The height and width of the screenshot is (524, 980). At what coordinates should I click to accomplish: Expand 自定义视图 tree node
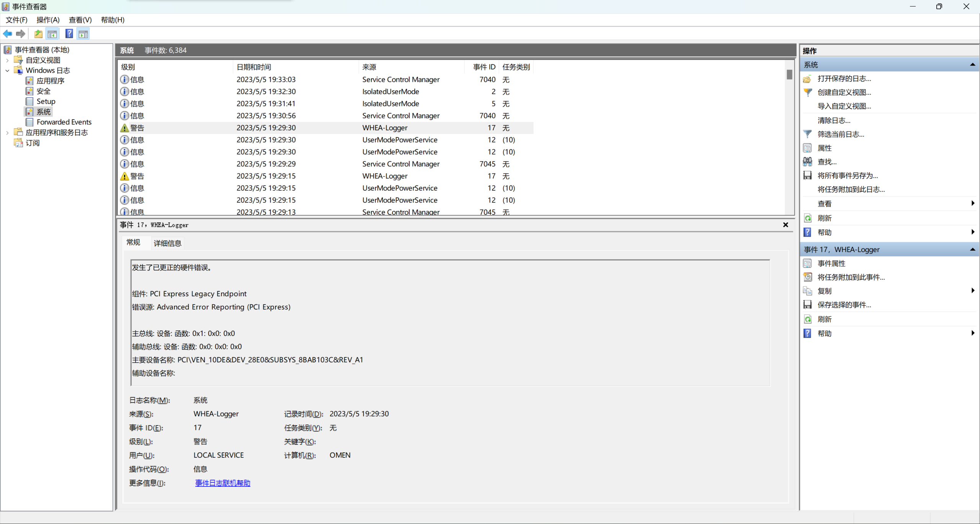coord(7,60)
